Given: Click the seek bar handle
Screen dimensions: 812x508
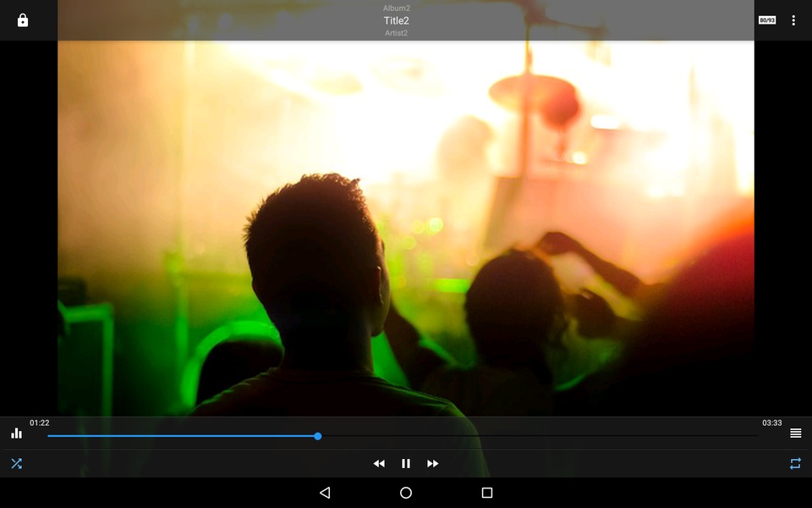Looking at the screenshot, I should pos(318,436).
